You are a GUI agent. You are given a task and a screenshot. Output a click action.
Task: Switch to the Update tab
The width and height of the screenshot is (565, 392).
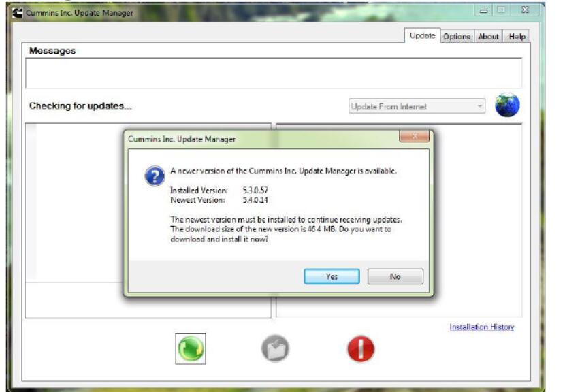(422, 35)
